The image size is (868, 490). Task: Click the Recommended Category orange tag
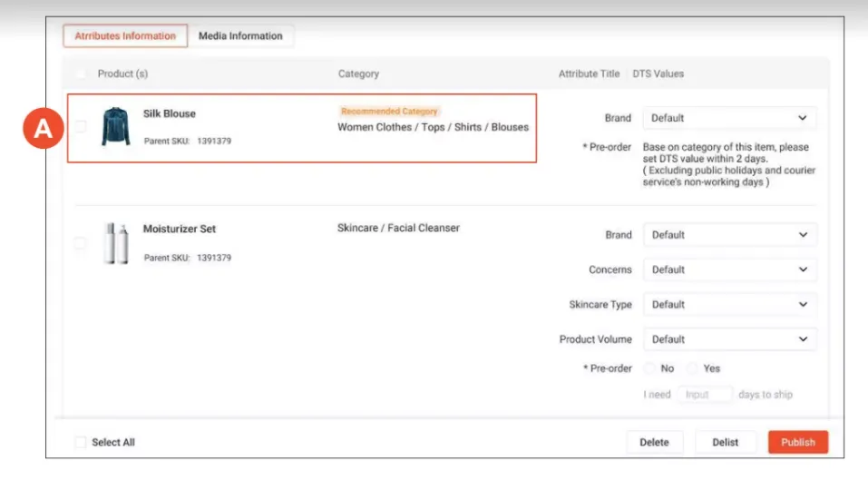(389, 112)
